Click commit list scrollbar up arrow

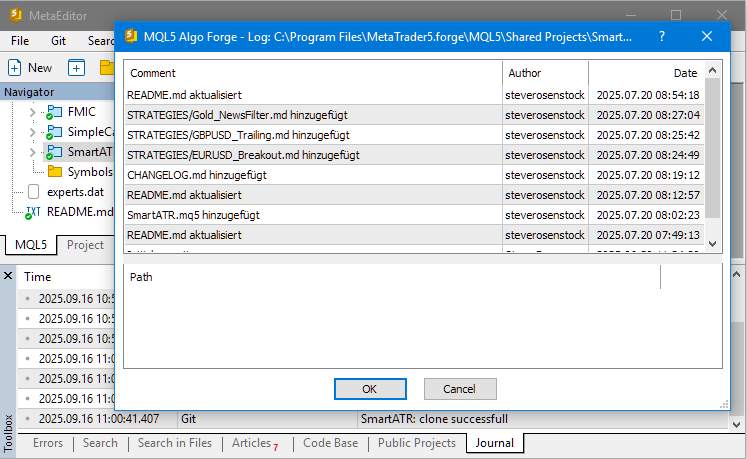[713, 71]
